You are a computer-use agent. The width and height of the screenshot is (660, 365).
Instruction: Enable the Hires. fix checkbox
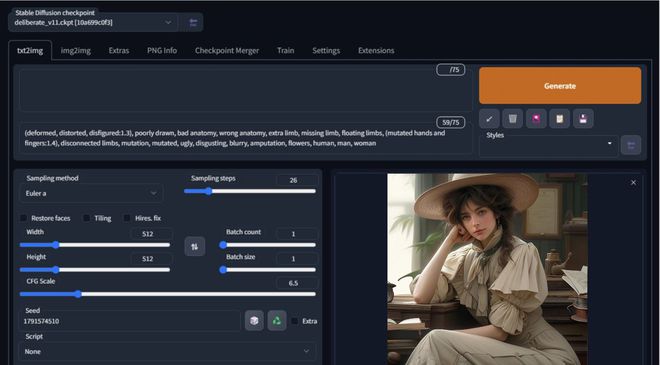(x=127, y=218)
